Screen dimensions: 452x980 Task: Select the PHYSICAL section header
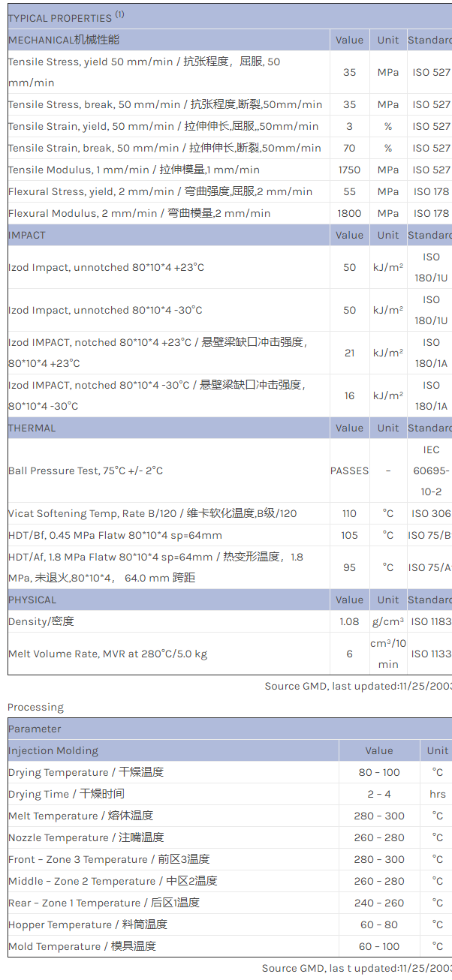32,600
